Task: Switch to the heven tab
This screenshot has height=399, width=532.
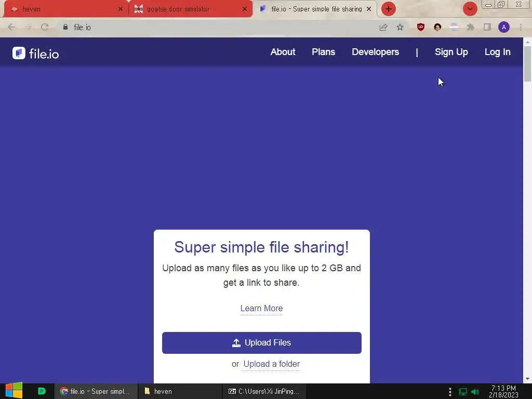Action: (66, 9)
